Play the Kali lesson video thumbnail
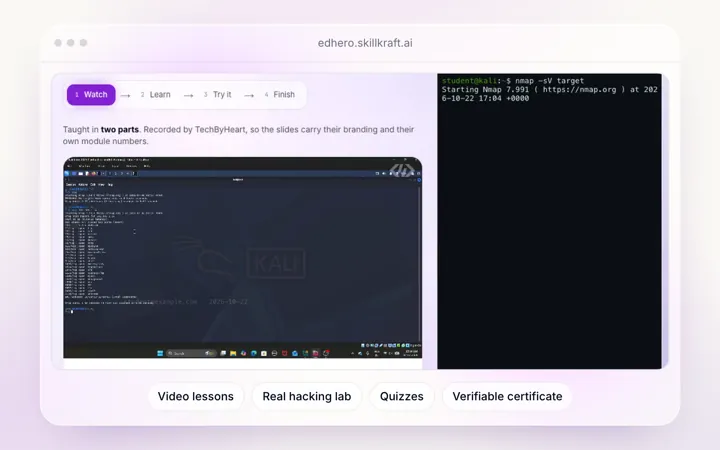Screen dimensions: 720x450 [242, 258]
